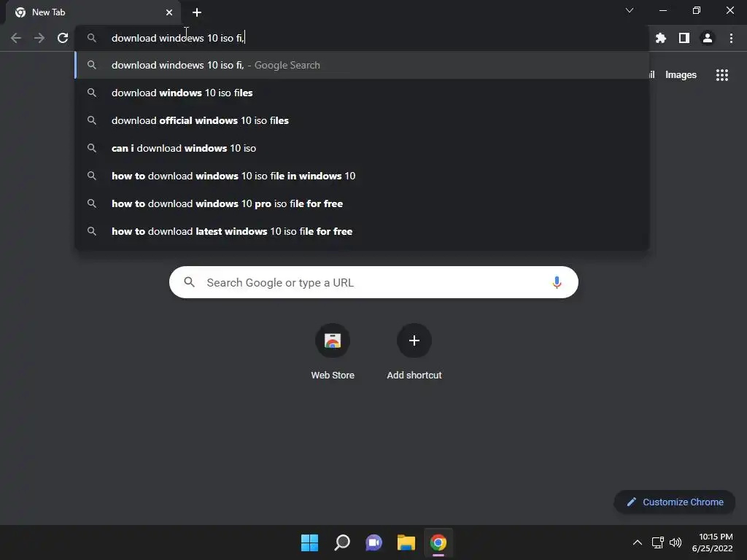747x560 pixels.
Task: Open the Google apps grid
Action: 722,75
